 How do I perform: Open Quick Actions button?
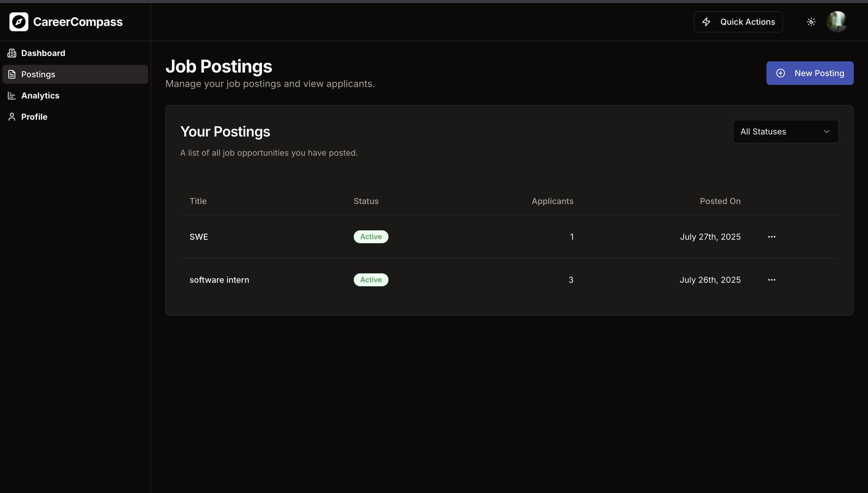738,22
